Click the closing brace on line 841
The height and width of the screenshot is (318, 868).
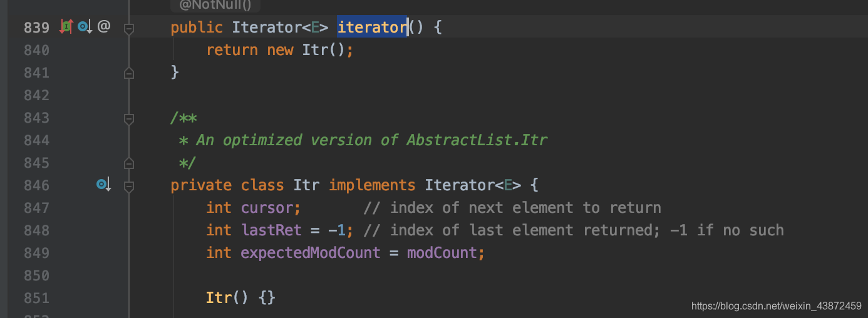[x=175, y=73]
